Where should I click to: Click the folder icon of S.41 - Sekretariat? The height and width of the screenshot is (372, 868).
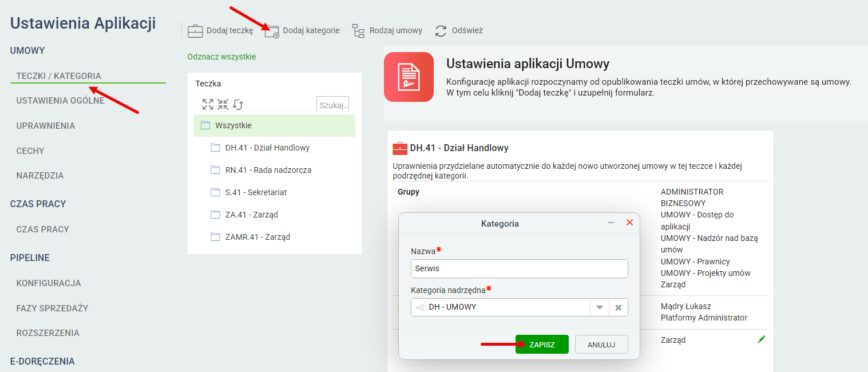(215, 192)
